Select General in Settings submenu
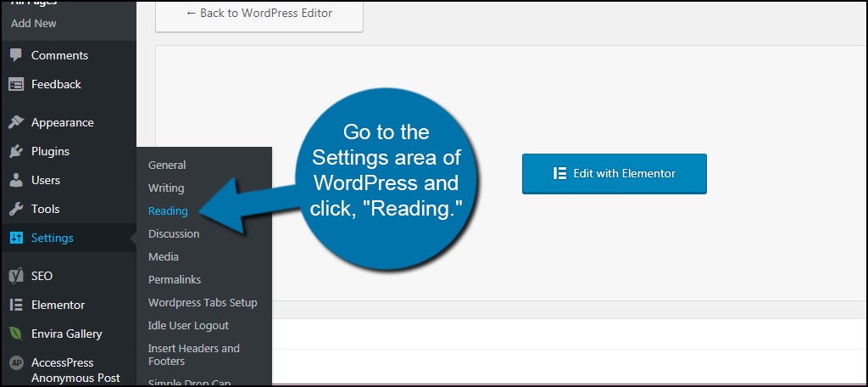Image resolution: width=868 pixels, height=387 pixels. click(x=167, y=165)
